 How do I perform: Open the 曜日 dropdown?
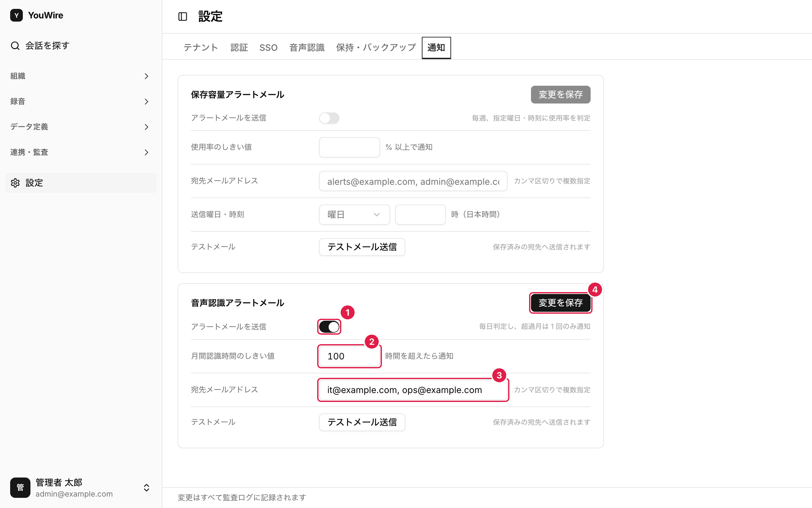tap(354, 215)
